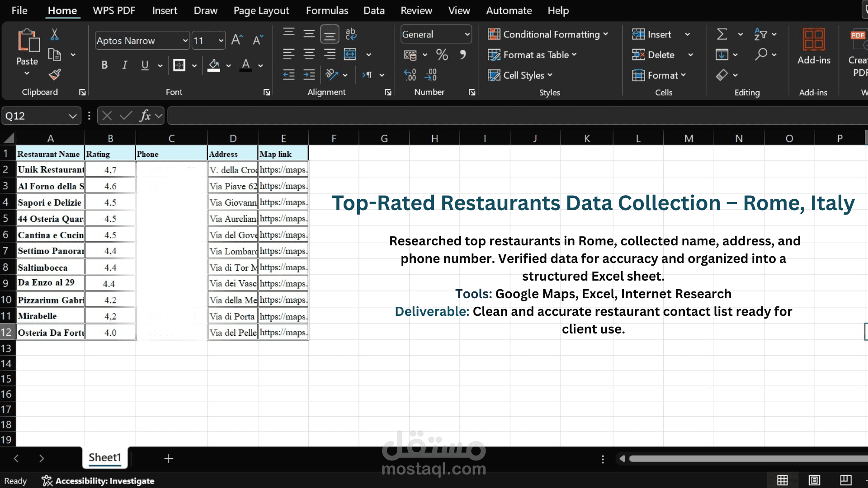Toggle middle vertical alignment
The image size is (868, 488).
pos(309,34)
